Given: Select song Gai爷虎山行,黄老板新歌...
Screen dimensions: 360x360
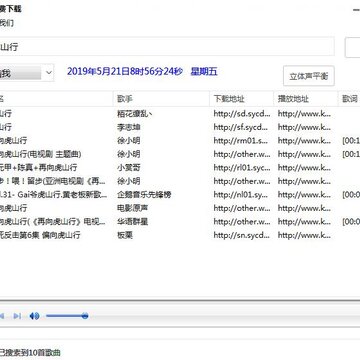Looking at the screenshot, I should 54,194.
